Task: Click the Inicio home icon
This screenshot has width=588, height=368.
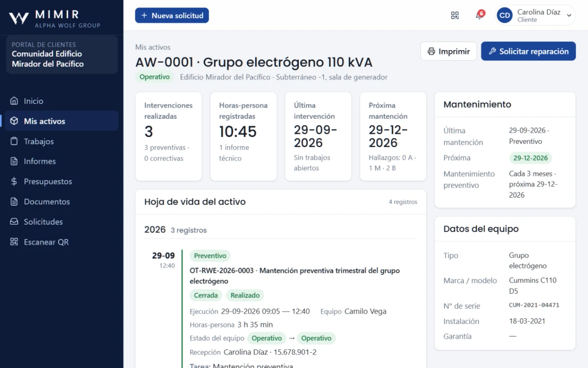Action: [14, 101]
